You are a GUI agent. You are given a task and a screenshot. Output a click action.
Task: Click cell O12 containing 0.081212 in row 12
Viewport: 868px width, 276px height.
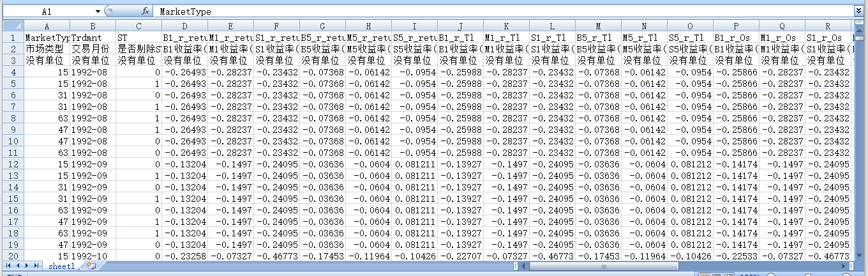690,164
